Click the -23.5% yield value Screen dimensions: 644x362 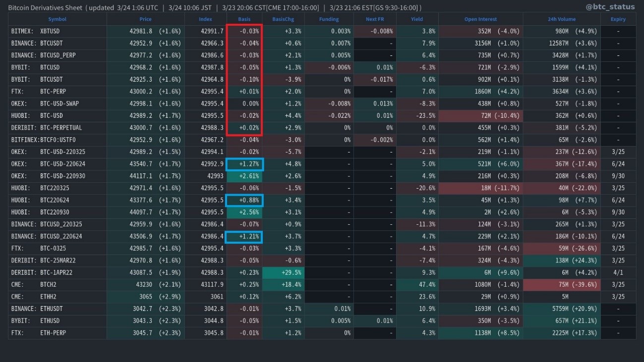click(x=425, y=116)
